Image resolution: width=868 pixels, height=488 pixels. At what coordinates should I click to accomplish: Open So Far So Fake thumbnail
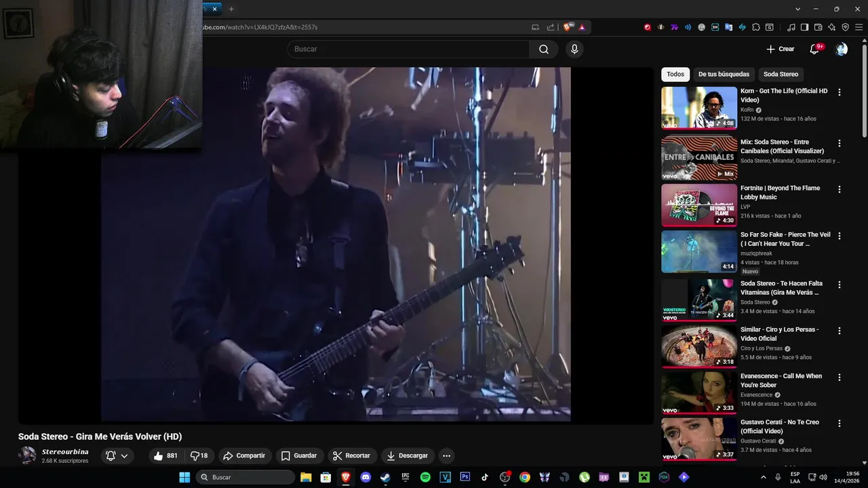(x=699, y=251)
